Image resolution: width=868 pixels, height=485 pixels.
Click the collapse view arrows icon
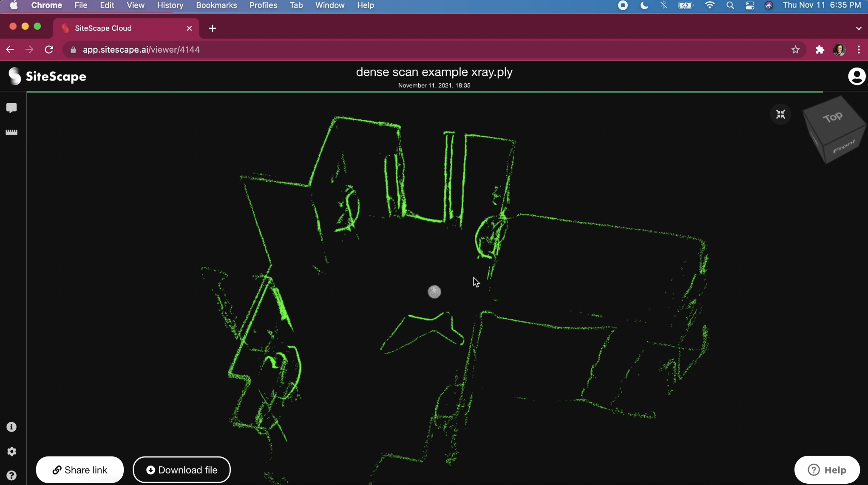(780, 114)
